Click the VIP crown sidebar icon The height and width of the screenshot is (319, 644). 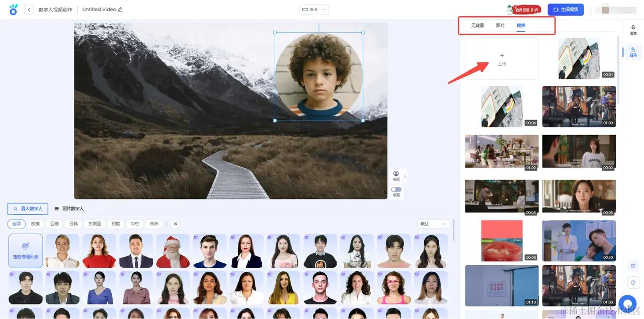pos(633,266)
